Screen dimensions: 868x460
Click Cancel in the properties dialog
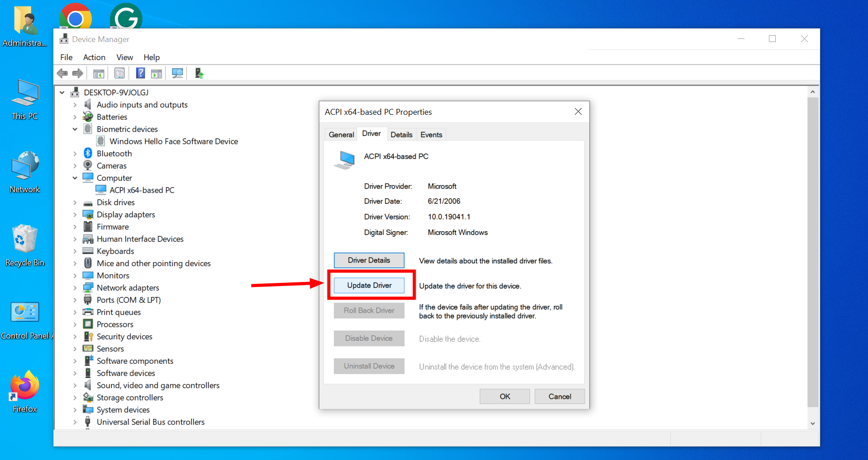[559, 396]
